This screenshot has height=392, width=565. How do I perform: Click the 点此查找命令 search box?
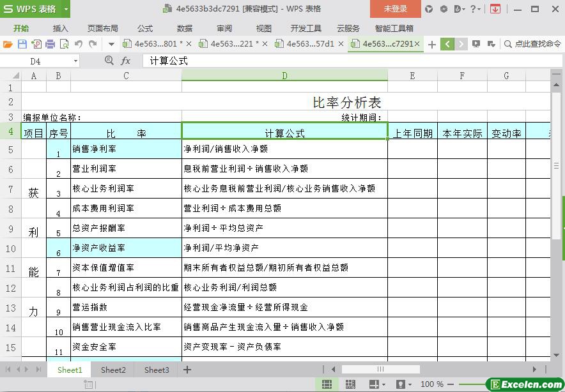[533, 44]
